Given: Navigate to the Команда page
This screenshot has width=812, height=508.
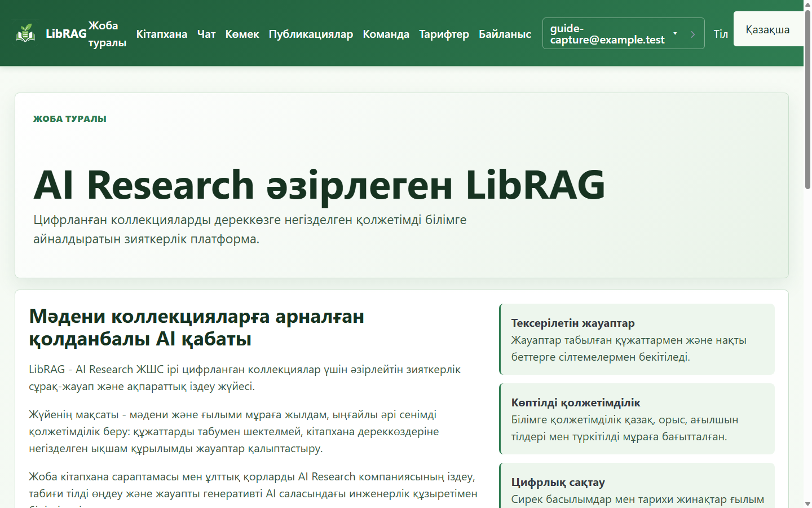Looking at the screenshot, I should click(x=386, y=34).
